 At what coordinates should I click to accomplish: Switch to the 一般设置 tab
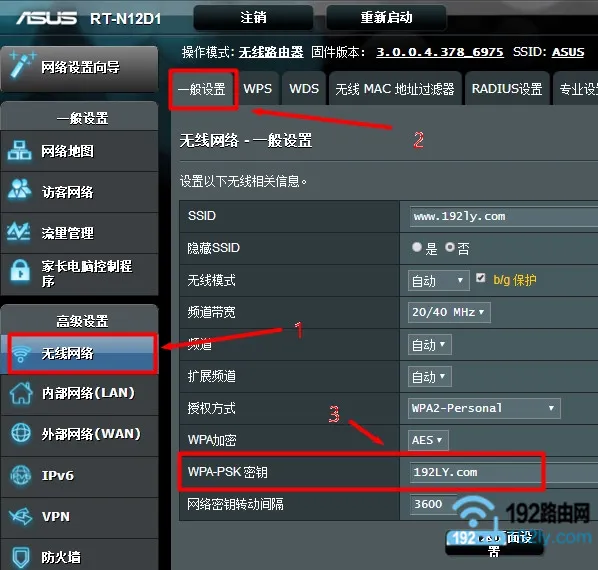[x=202, y=89]
